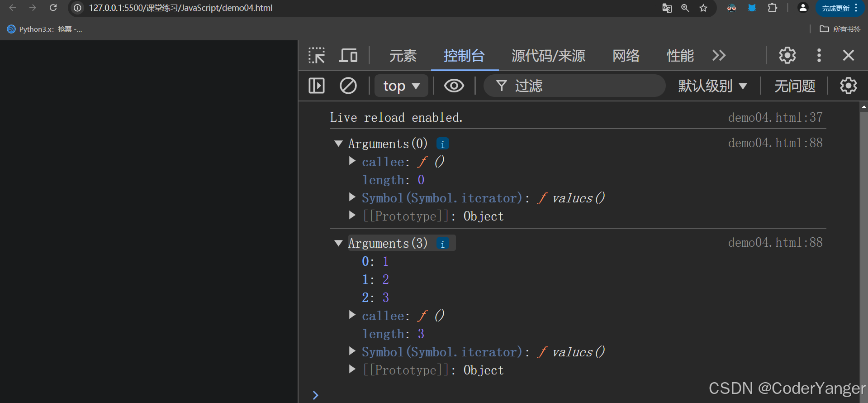This screenshot has height=403, width=868.
Task: Open the browser extensions puzzle icon
Action: [773, 8]
